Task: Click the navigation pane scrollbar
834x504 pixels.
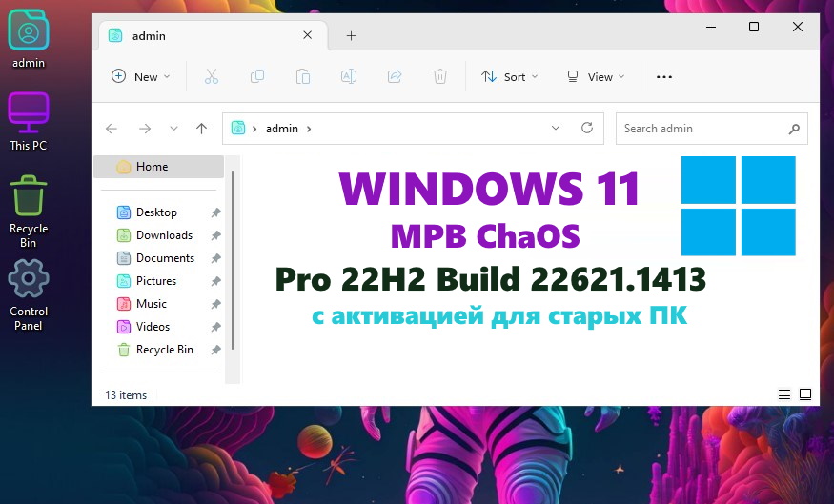Action: (x=233, y=260)
